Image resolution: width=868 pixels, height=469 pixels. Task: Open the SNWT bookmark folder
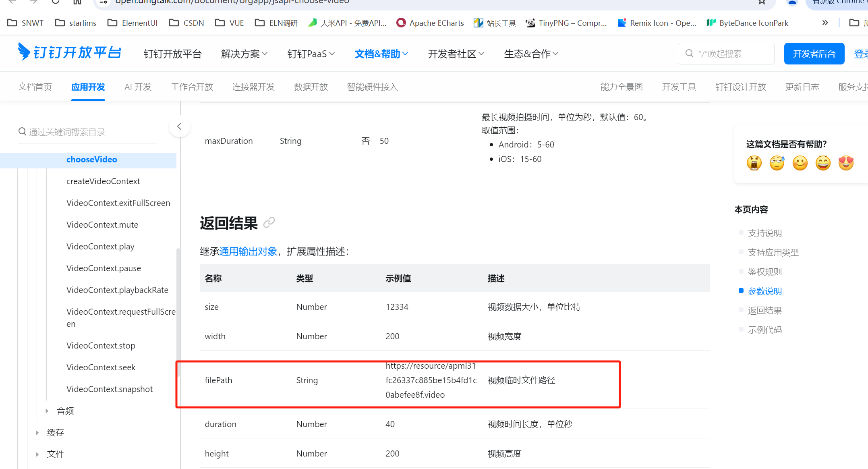click(25, 23)
